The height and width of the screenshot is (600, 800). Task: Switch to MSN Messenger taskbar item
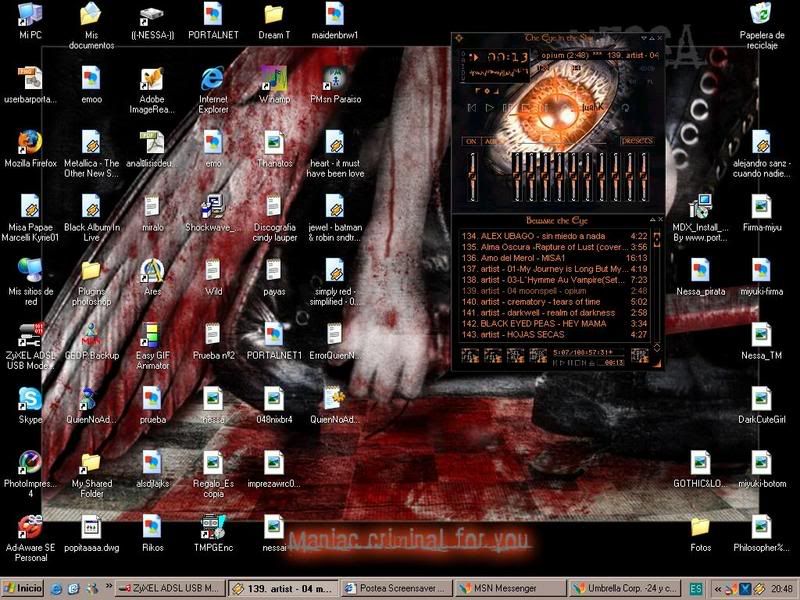pos(510,589)
